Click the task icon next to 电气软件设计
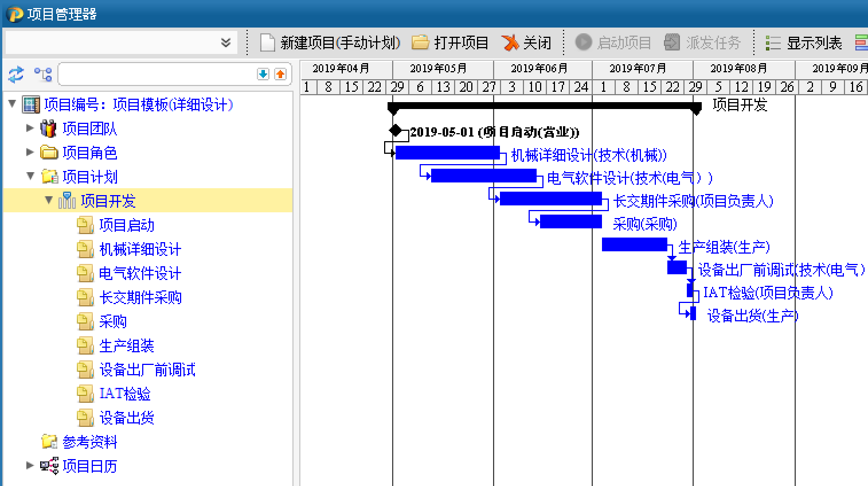Screen dimensions: 868x486 point(85,273)
